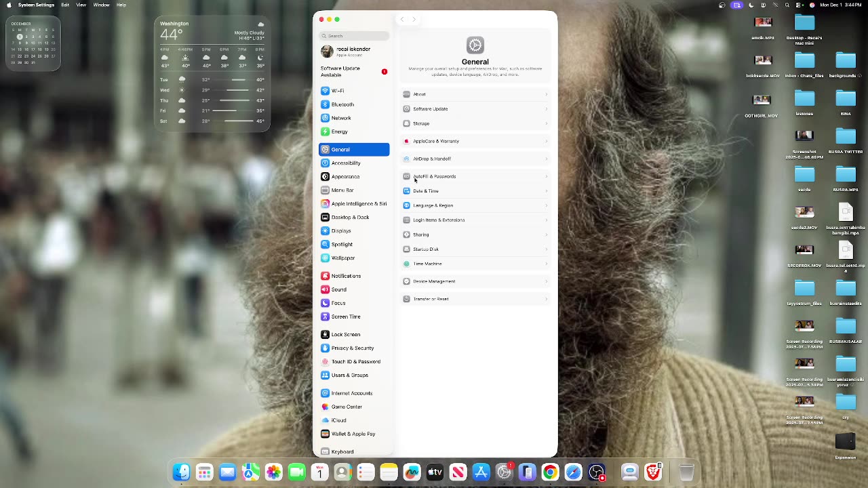Image resolution: width=868 pixels, height=488 pixels.
Task: Select General in the sidebar
Action: coord(354,149)
